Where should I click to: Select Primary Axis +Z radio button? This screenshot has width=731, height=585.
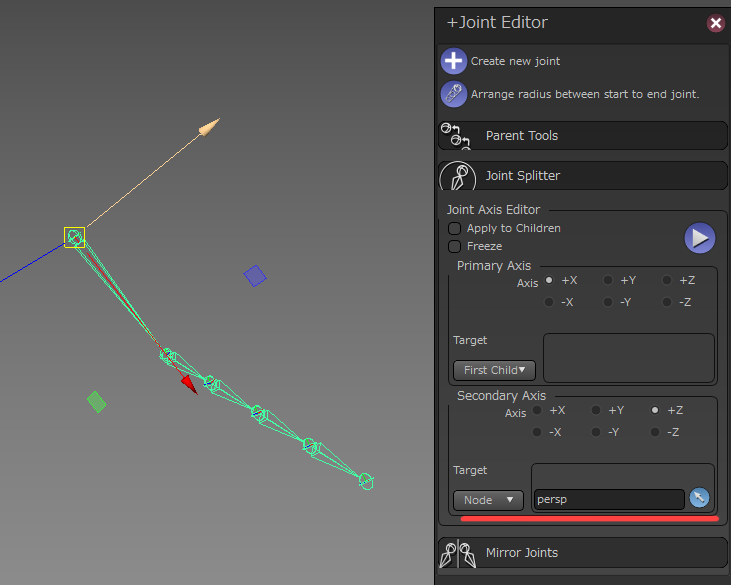tap(667, 280)
